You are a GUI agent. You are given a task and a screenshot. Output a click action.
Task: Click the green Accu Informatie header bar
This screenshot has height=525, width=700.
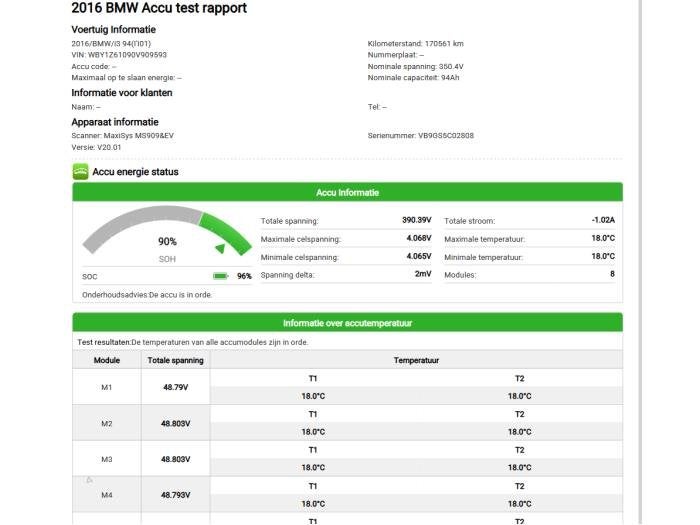point(347,192)
